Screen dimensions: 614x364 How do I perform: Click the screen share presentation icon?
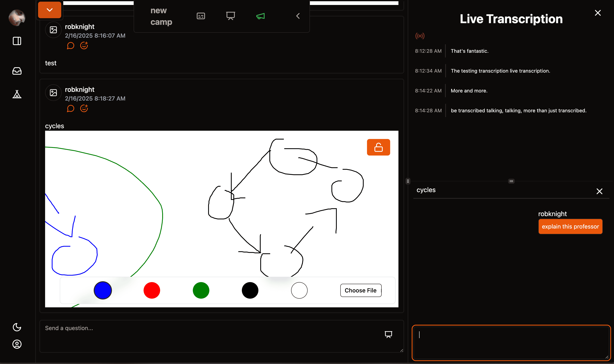coord(230,16)
